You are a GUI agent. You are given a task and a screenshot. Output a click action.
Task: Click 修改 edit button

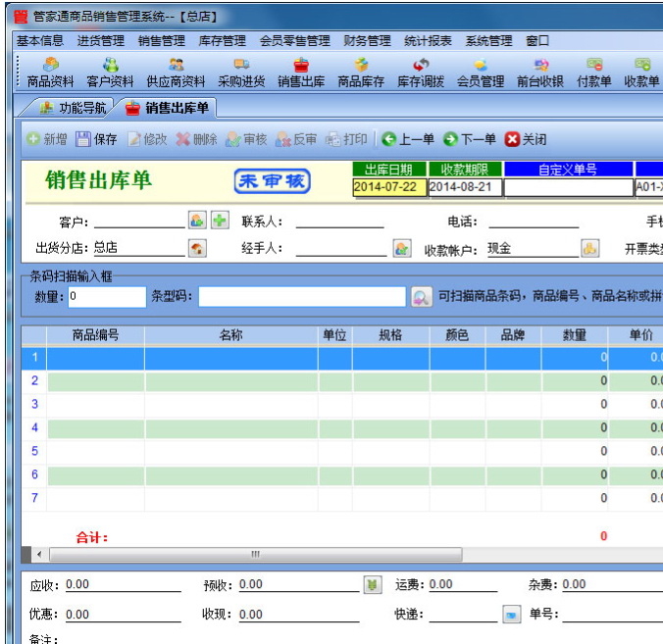(147, 139)
